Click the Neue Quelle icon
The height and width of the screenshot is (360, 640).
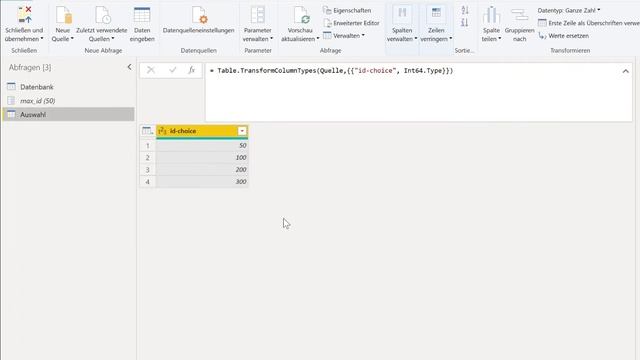[x=64, y=15]
